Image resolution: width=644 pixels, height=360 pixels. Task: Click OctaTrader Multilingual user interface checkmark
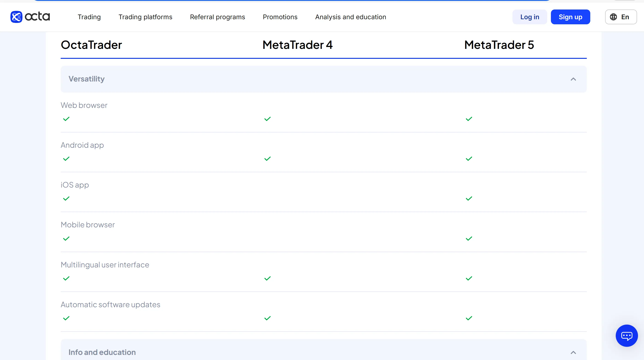[x=66, y=278]
